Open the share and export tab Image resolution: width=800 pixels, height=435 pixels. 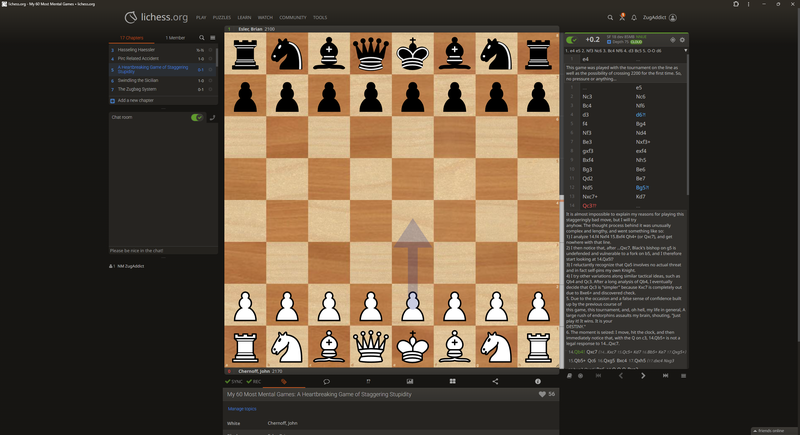point(495,381)
